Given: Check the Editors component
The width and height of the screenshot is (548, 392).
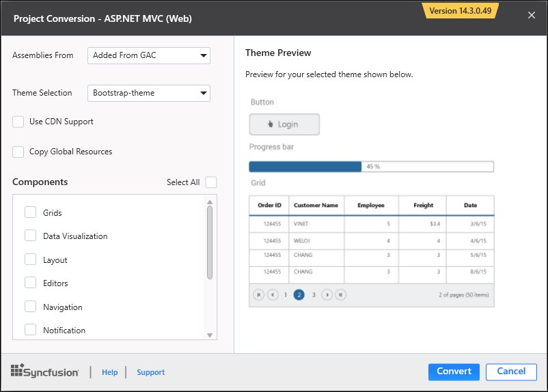Looking at the screenshot, I should tap(30, 282).
